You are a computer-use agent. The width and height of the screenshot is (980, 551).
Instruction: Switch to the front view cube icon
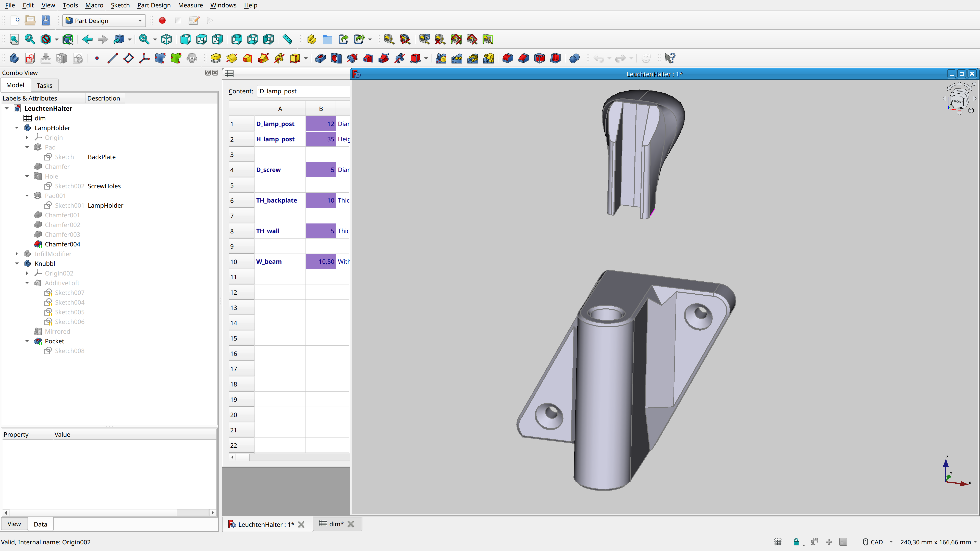[x=186, y=39]
